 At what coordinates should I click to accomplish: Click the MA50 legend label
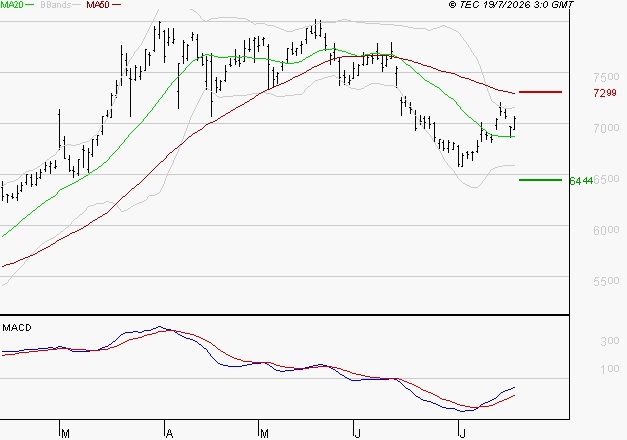98,4
